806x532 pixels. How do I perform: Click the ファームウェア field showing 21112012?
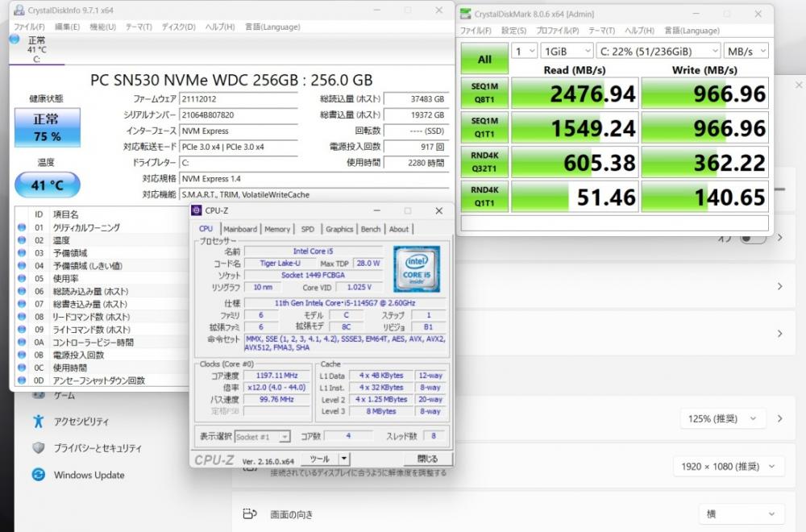(x=239, y=99)
